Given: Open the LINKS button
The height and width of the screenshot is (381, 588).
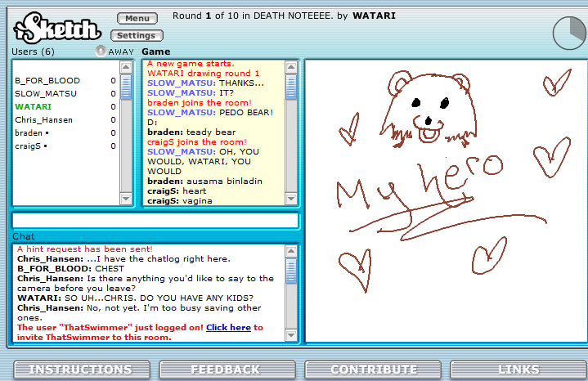Looking at the screenshot, I should (x=518, y=370).
